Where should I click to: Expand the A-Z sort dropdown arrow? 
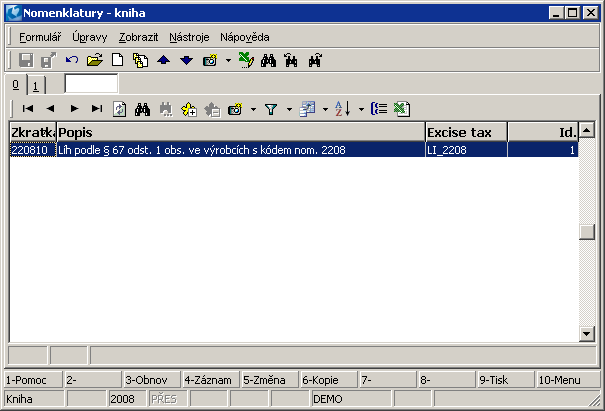click(x=361, y=109)
